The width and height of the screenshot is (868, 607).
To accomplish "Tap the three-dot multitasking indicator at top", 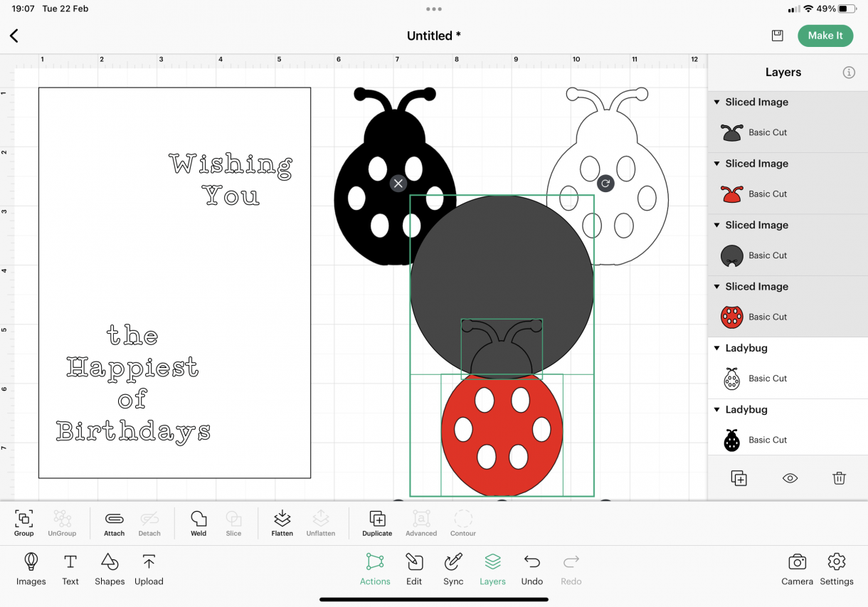I will [x=434, y=9].
